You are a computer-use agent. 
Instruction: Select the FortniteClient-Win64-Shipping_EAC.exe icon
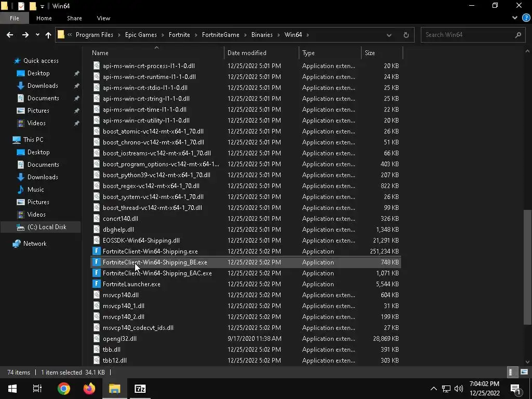click(97, 273)
